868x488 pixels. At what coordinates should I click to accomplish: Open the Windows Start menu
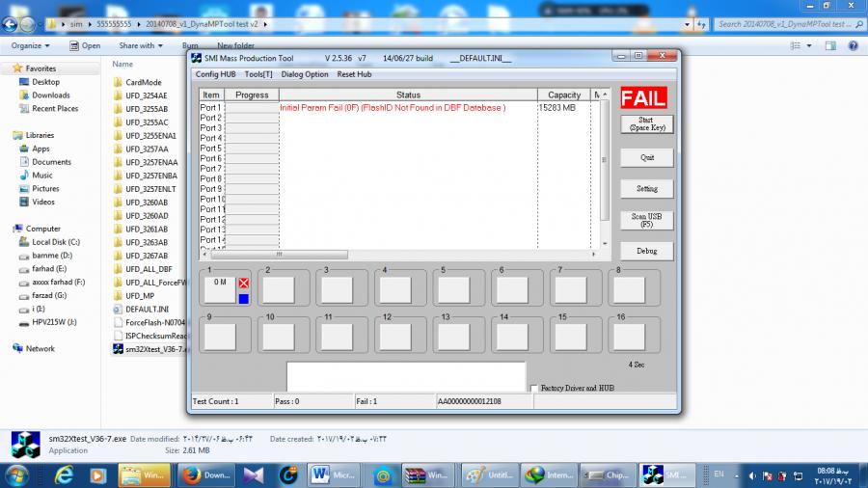coord(16,475)
